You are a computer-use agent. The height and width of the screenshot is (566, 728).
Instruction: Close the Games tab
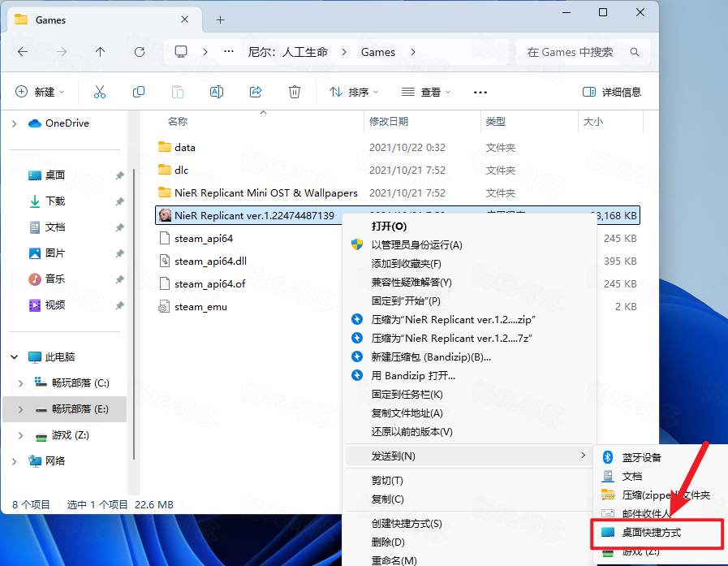[x=185, y=19]
